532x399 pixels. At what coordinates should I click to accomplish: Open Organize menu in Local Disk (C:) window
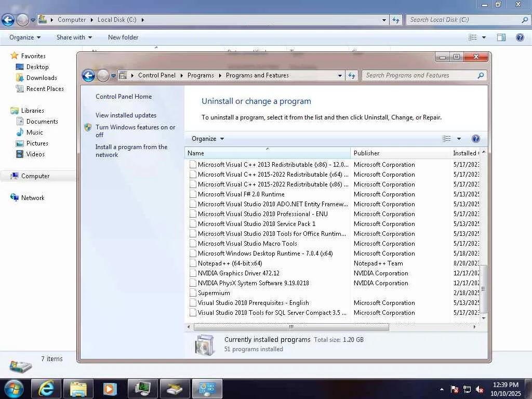25,37
